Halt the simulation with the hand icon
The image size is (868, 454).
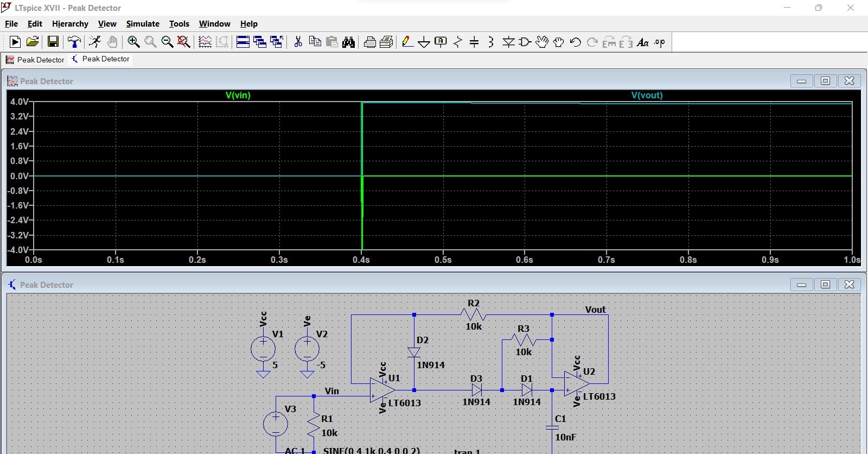112,42
